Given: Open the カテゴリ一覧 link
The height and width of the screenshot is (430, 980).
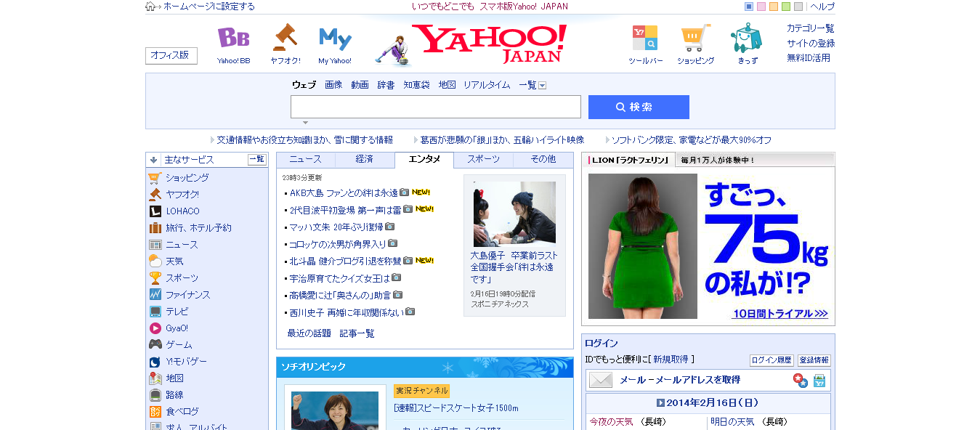Looking at the screenshot, I should (811, 28).
